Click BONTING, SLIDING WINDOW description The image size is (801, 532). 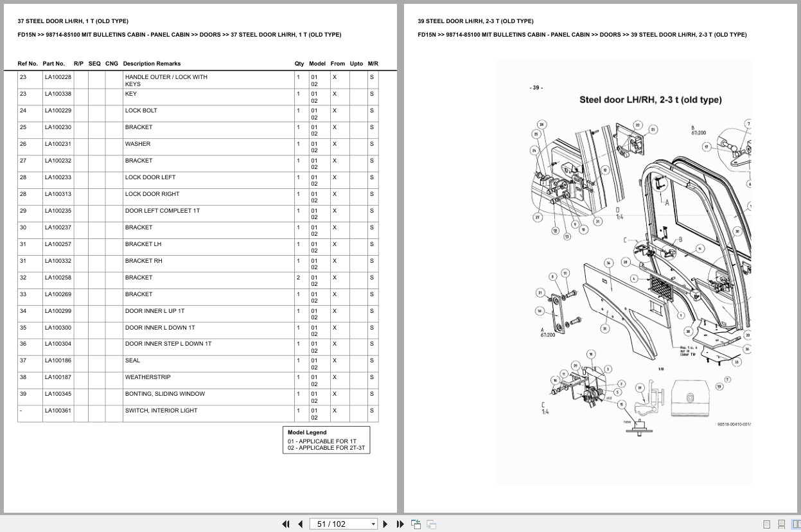pyautogui.click(x=165, y=394)
